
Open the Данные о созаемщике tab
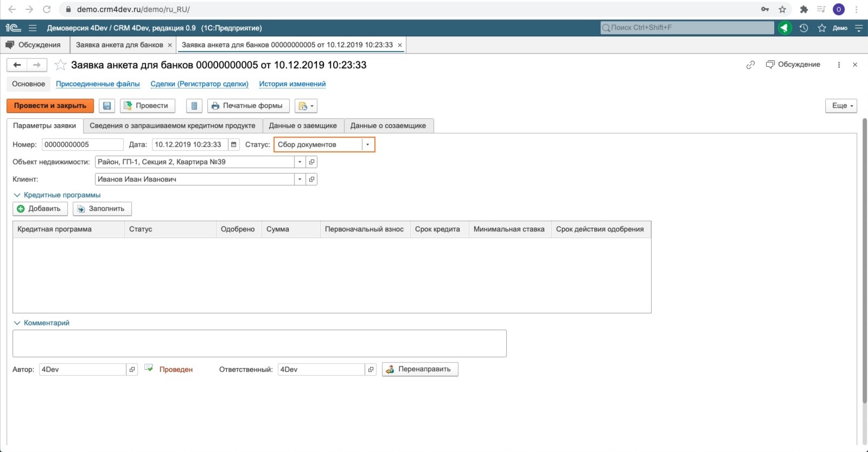(x=388, y=126)
